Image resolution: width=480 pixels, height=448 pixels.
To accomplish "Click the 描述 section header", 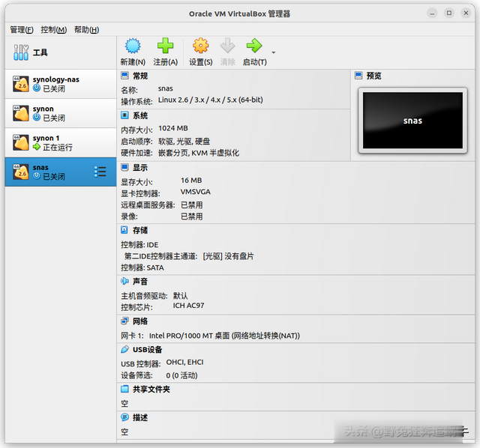I will pos(140,417).
